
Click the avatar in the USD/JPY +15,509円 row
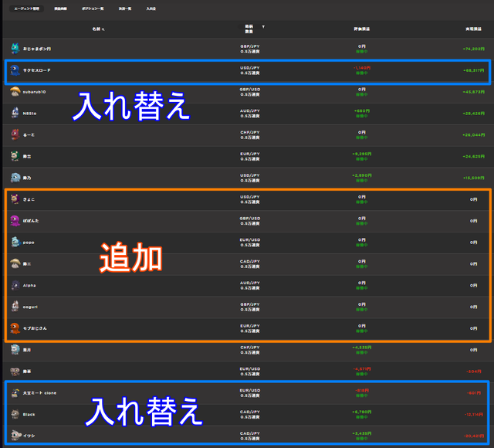coord(15,178)
